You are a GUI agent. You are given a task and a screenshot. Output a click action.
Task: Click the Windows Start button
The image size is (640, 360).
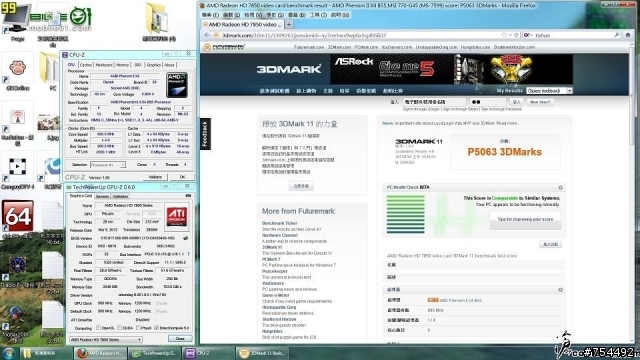coord(9,353)
